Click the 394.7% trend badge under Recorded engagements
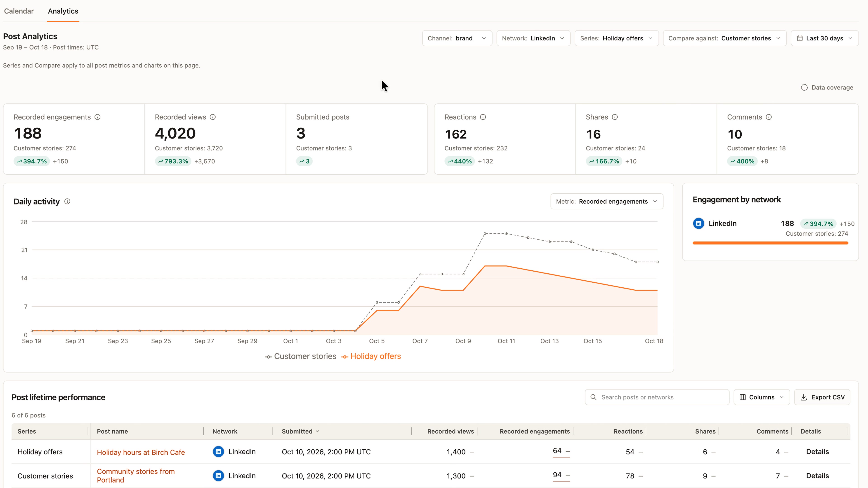The width and height of the screenshot is (868, 488). pyautogui.click(x=32, y=161)
